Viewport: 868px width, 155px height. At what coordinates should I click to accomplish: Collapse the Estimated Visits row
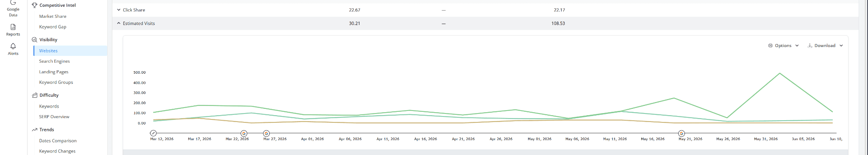pyautogui.click(x=119, y=23)
